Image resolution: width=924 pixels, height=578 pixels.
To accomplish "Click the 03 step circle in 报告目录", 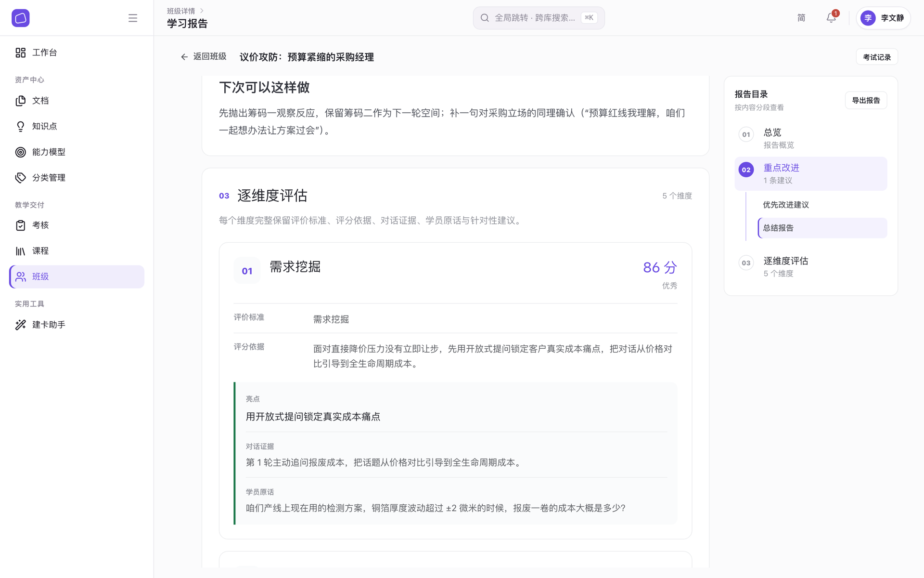I will 746,263.
